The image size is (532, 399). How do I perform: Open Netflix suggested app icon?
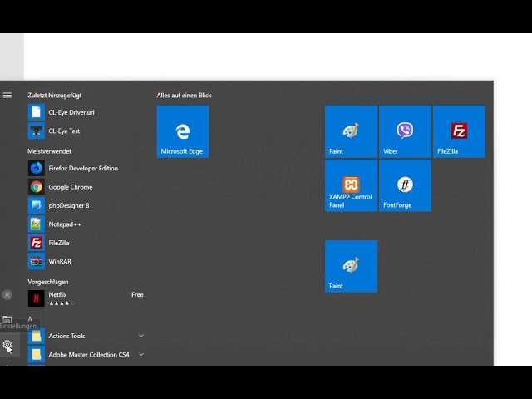pyautogui.click(x=36, y=298)
